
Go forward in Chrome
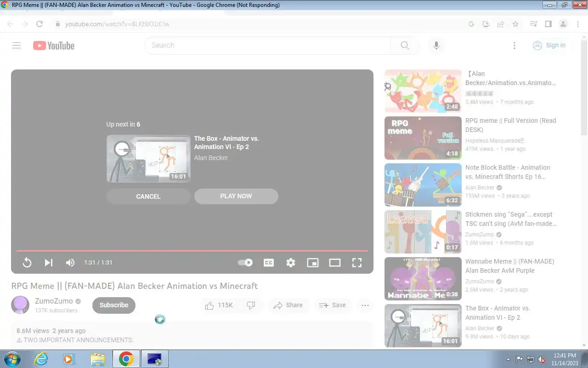pyautogui.click(x=25, y=24)
